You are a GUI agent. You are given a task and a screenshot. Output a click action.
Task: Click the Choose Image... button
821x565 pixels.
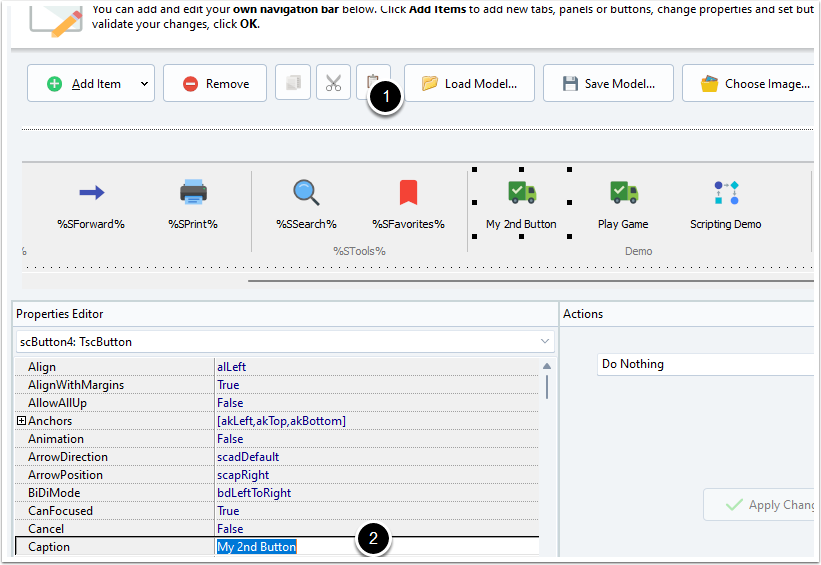pyautogui.click(x=755, y=84)
